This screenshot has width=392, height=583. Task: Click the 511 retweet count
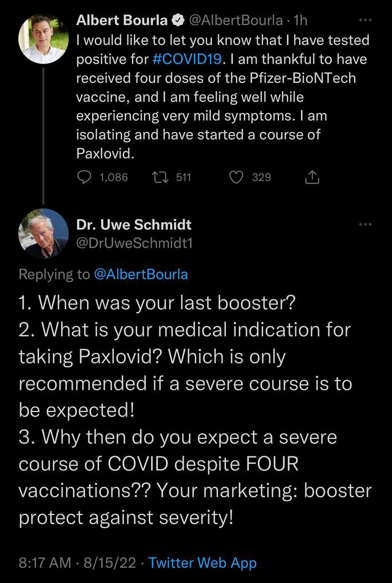[183, 177]
